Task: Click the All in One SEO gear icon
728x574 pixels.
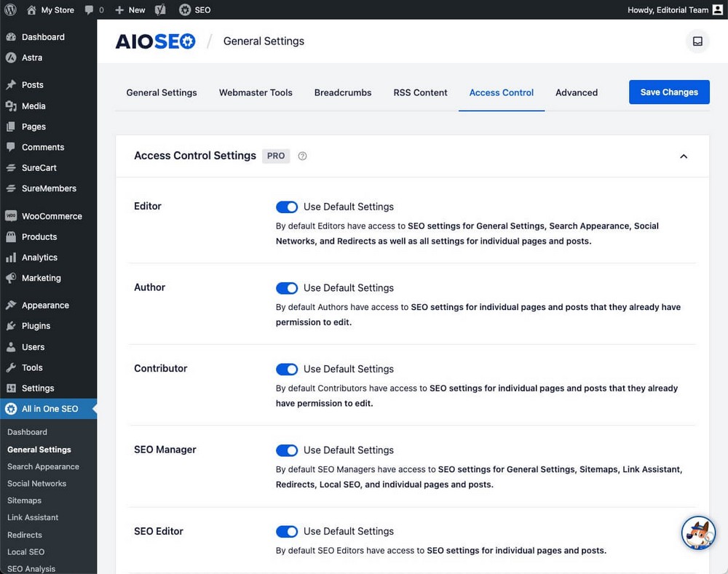Action: click(x=11, y=409)
